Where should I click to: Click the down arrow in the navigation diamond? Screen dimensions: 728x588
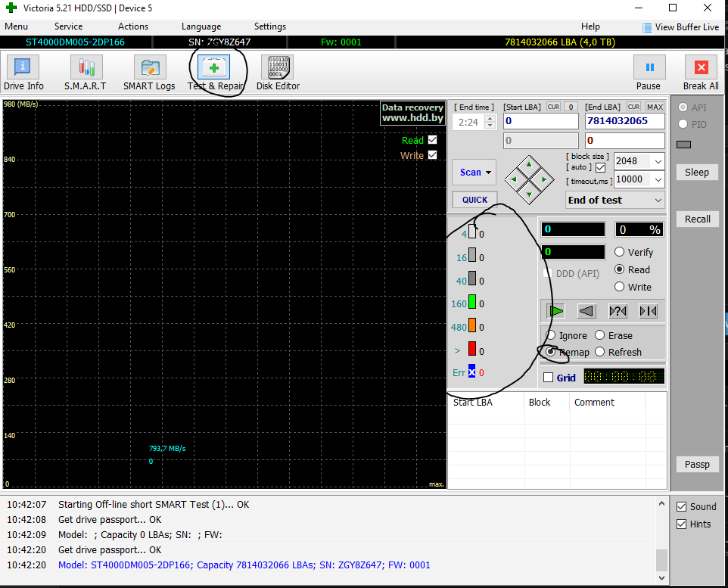click(529, 194)
